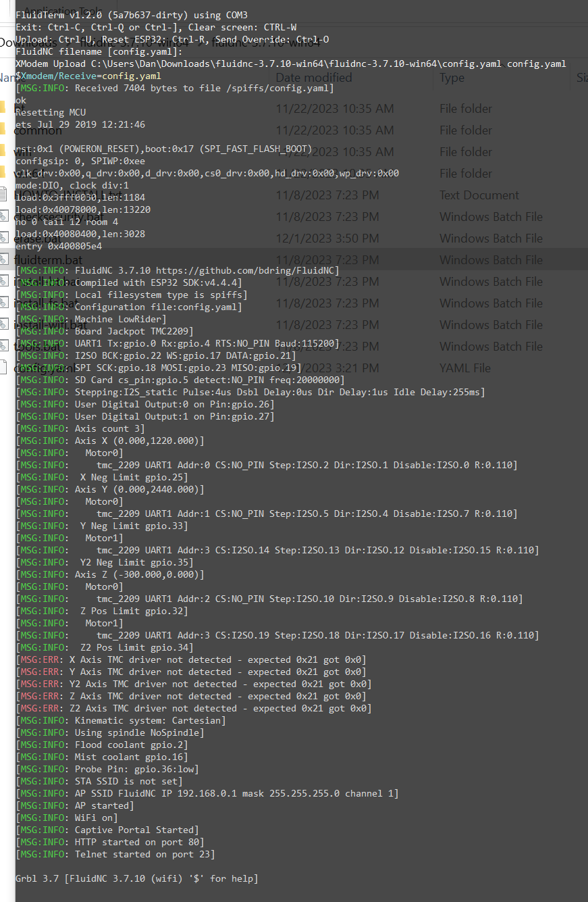Click the Text Document type cell in Explorer
This screenshot has width=588, height=902.
click(479, 195)
